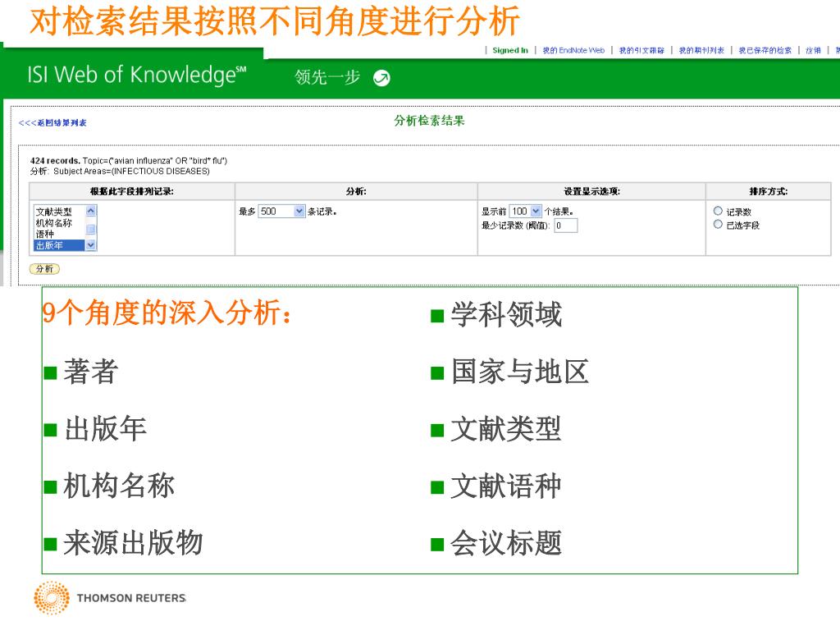The image size is (840, 630).
Task: Click the field list scroll-down arrow
Action: pos(90,245)
